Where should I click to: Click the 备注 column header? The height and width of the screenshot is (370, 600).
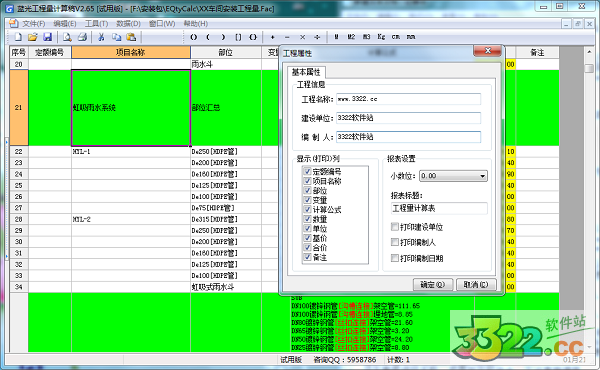click(x=537, y=52)
